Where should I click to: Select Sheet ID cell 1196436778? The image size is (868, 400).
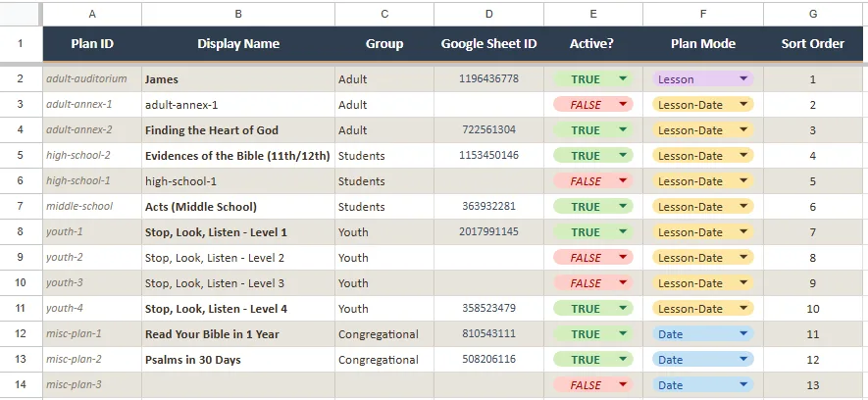488,79
